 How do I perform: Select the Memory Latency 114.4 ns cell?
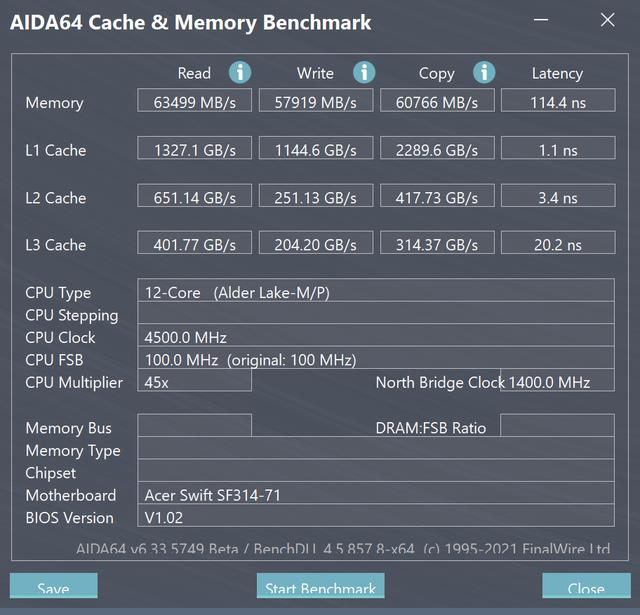(x=557, y=102)
